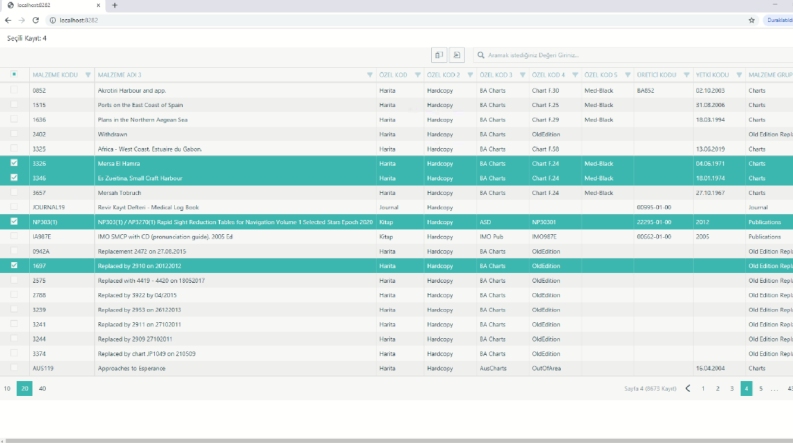Check the row JOURNAL19
Viewport: 793px width, 446px height.
click(14, 207)
